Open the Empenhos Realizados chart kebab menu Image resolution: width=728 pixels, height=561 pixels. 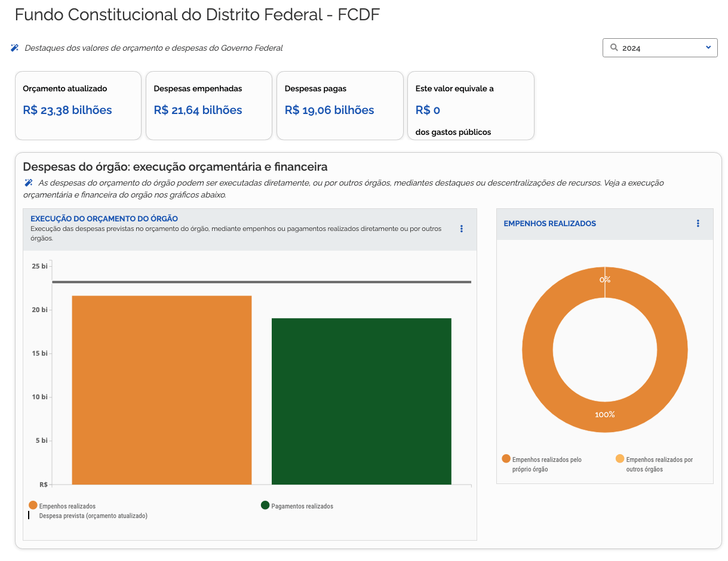pos(698,223)
